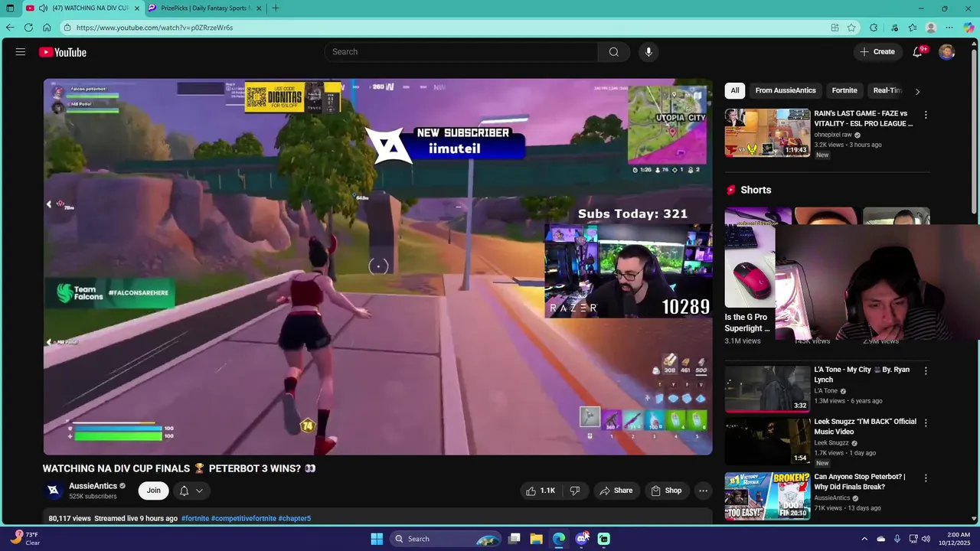Click the Shop button
Image resolution: width=980 pixels, height=551 pixels.
tap(666, 491)
